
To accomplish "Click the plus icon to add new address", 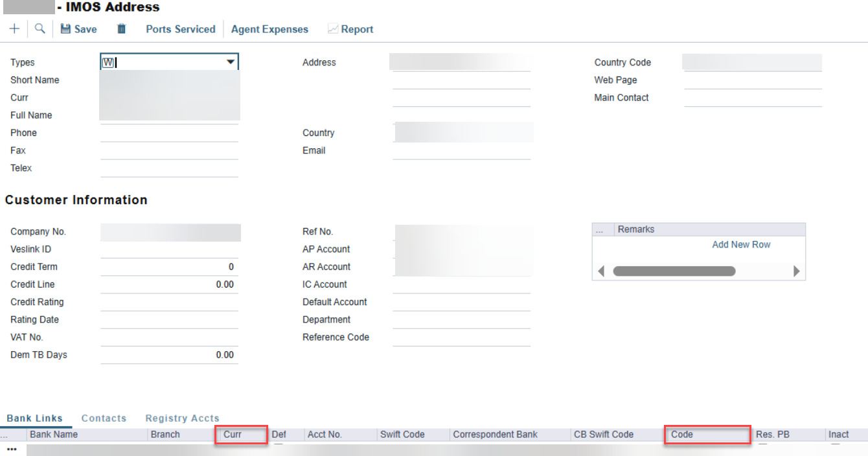I will (14, 29).
